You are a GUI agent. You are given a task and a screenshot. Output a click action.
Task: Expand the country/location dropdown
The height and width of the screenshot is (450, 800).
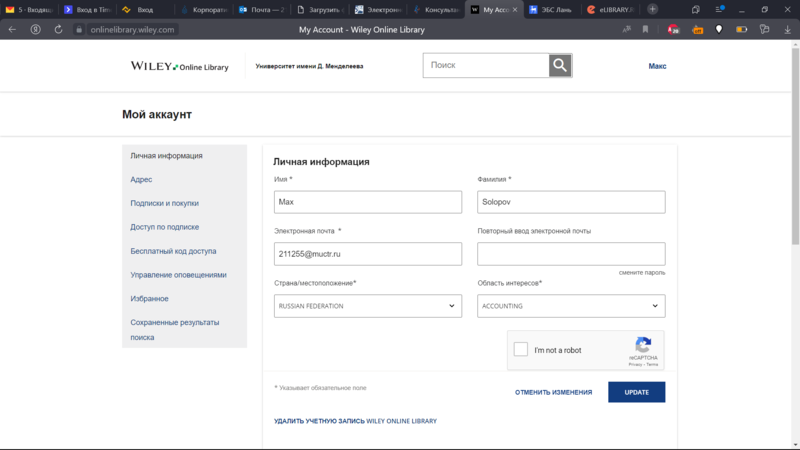pyautogui.click(x=367, y=306)
